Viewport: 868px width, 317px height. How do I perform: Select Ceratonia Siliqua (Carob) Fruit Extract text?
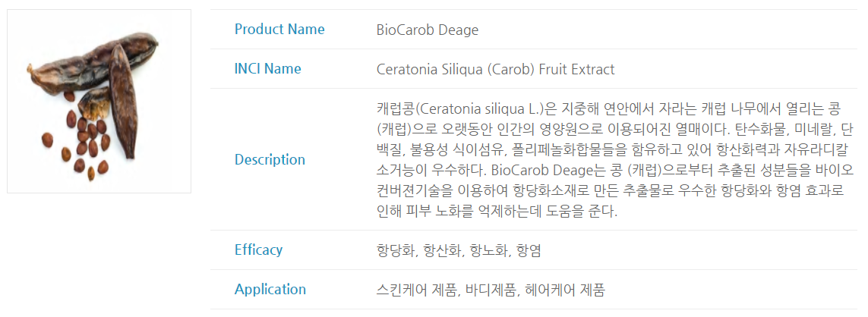click(495, 70)
